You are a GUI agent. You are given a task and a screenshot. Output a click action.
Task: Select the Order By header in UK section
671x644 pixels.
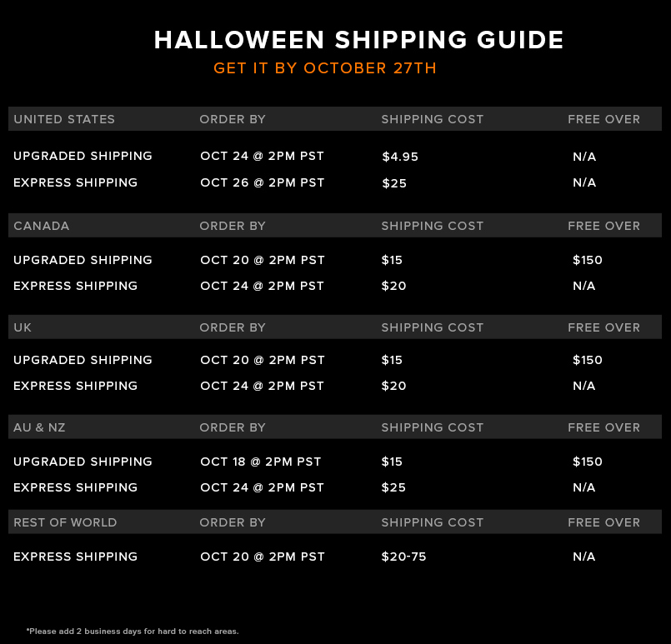233,327
